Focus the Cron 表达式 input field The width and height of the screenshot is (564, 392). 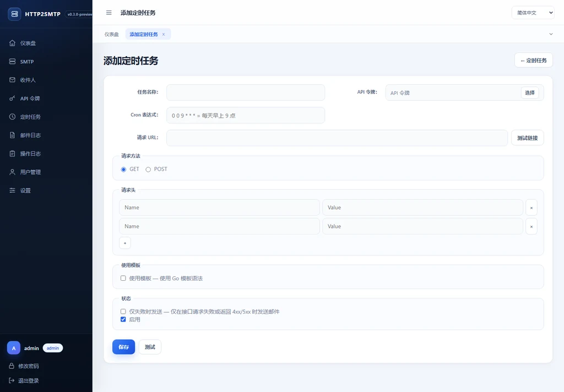[x=246, y=116]
